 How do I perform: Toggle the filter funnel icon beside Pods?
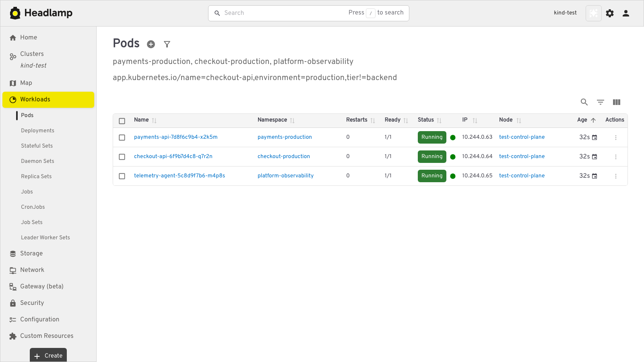[x=167, y=44]
